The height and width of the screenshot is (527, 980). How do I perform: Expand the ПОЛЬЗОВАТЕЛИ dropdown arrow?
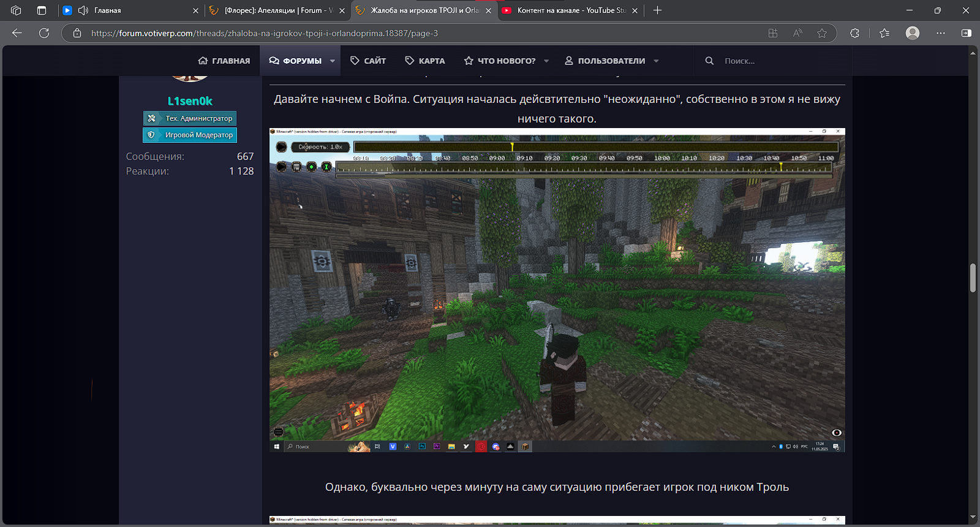pos(656,61)
